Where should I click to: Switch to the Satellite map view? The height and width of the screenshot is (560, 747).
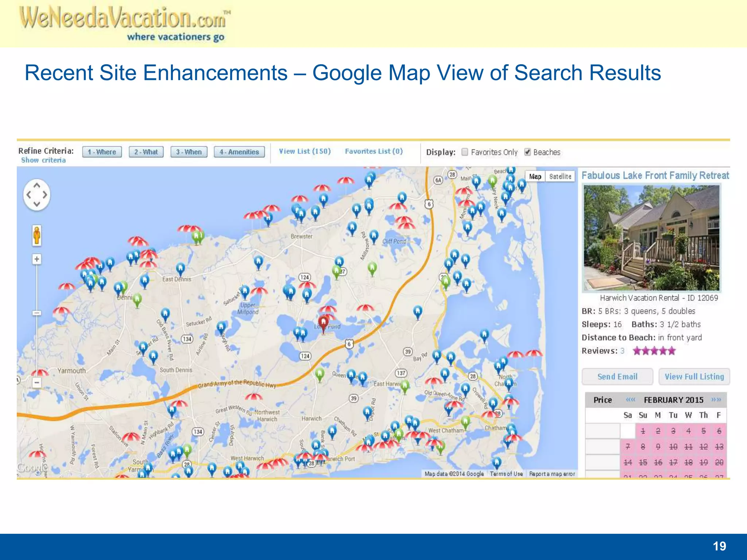tap(560, 176)
